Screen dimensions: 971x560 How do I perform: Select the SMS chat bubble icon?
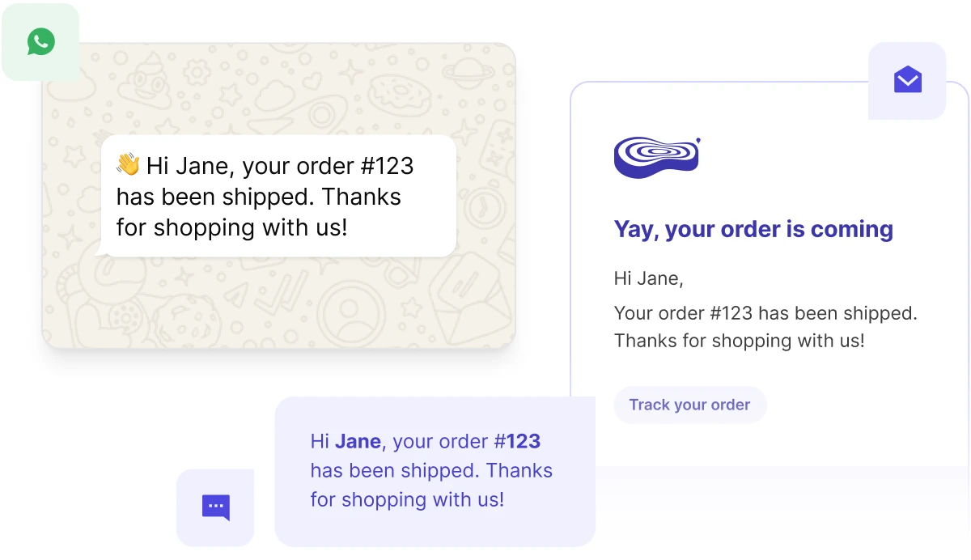tap(215, 507)
